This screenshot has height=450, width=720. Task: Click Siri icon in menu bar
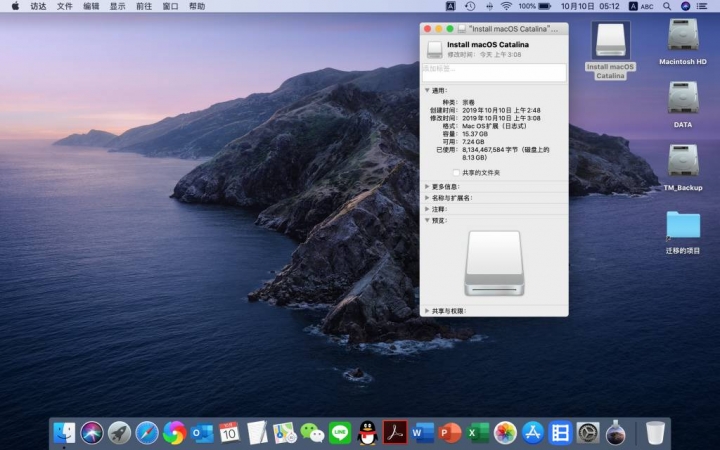[685, 6]
